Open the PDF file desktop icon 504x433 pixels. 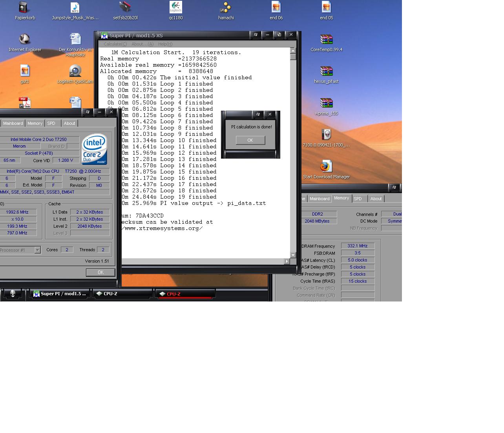tap(25, 102)
